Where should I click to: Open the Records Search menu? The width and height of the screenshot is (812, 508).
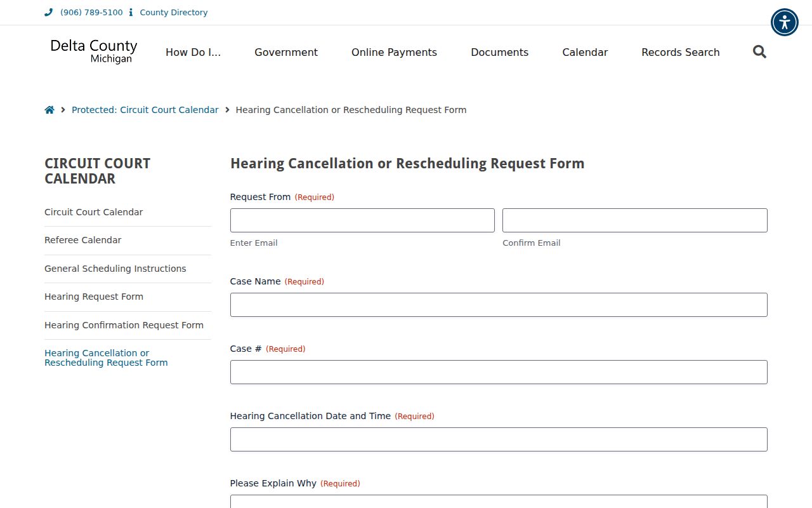click(681, 52)
